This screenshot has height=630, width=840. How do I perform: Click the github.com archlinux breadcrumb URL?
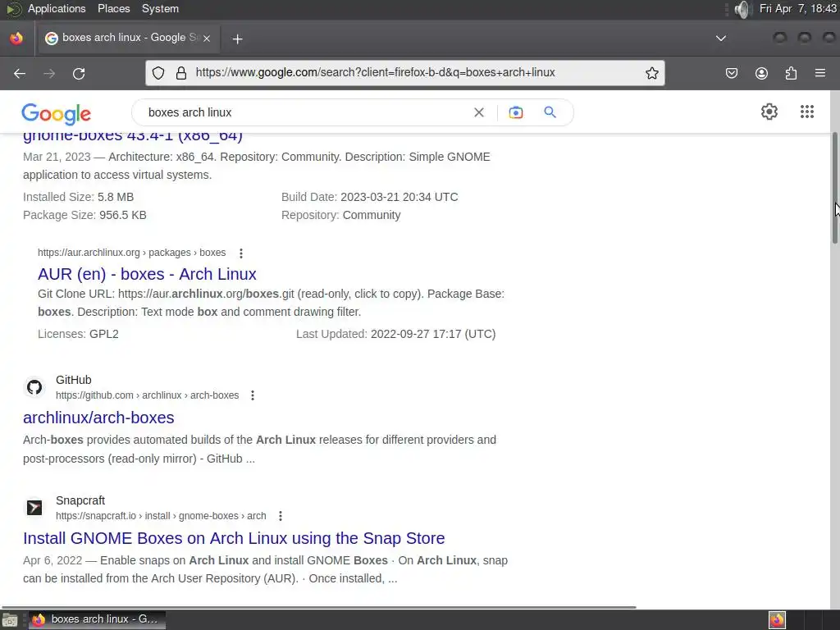(148, 395)
